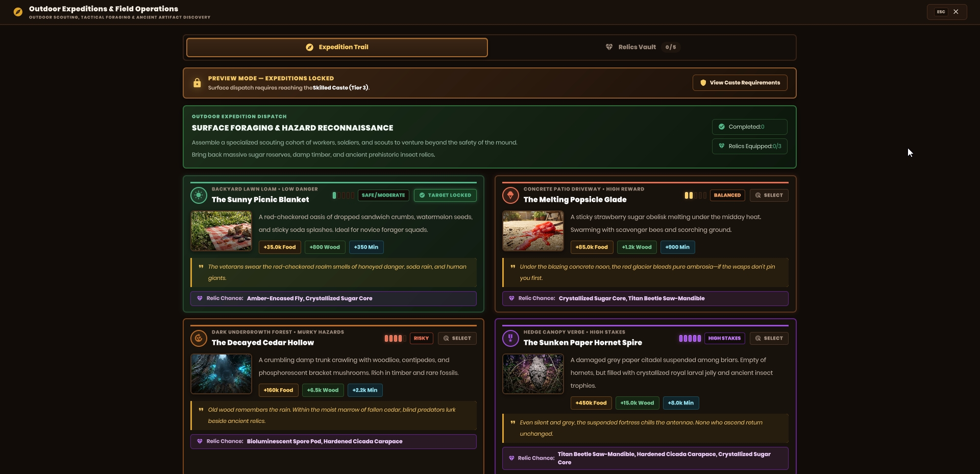Select The Melting Popsicle Glade expedition
The image size is (980, 474).
[x=769, y=195]
